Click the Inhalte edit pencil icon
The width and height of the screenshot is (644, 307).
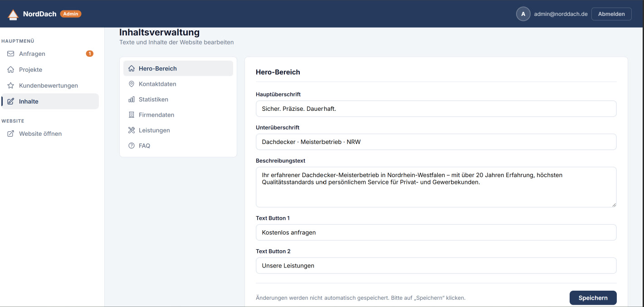pos(11,101)
